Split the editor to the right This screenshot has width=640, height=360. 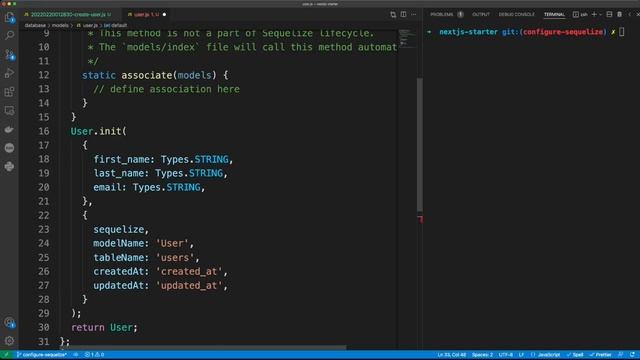click(403, 14)
